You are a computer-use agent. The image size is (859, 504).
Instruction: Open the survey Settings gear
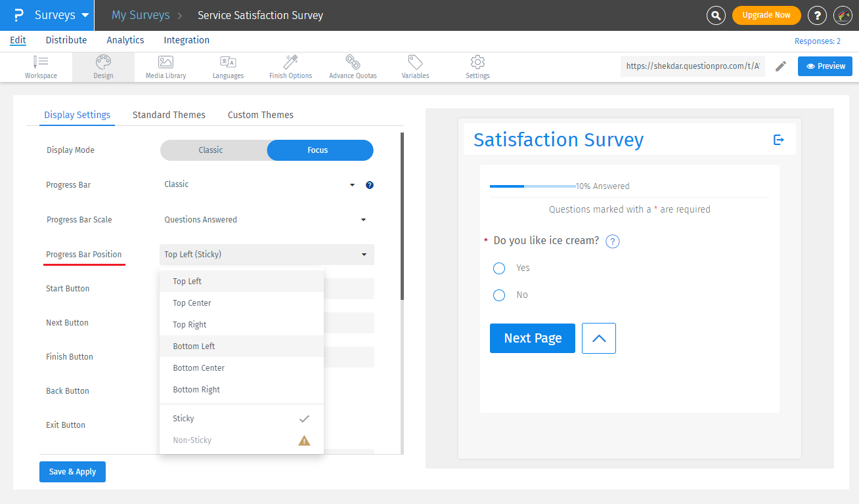coord(477,66)
